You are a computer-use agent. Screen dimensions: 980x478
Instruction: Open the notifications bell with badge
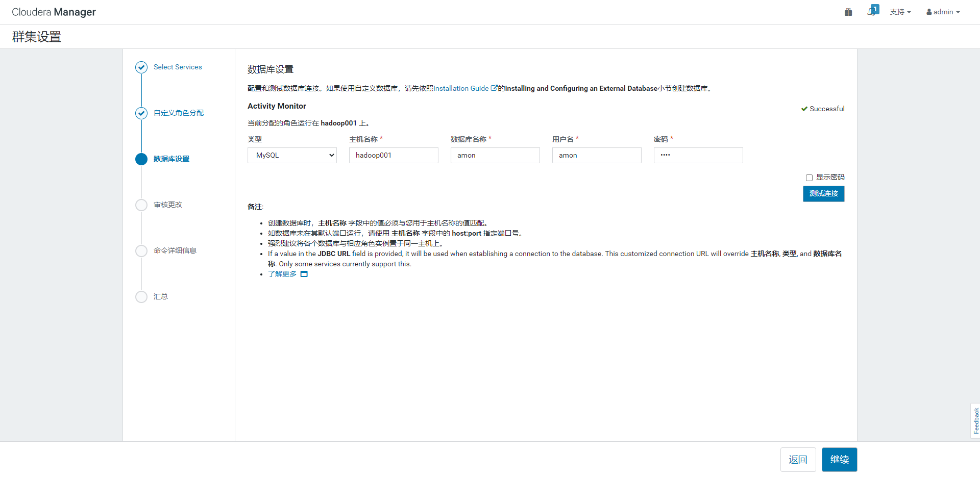click(x=872, y=12)
